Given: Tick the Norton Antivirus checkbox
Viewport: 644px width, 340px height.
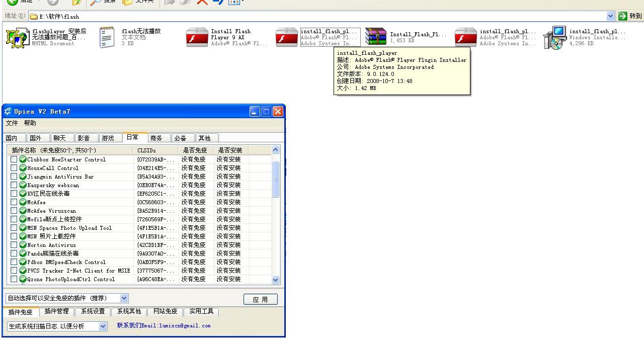Looking at the screenshot, I should pos(14,245).
